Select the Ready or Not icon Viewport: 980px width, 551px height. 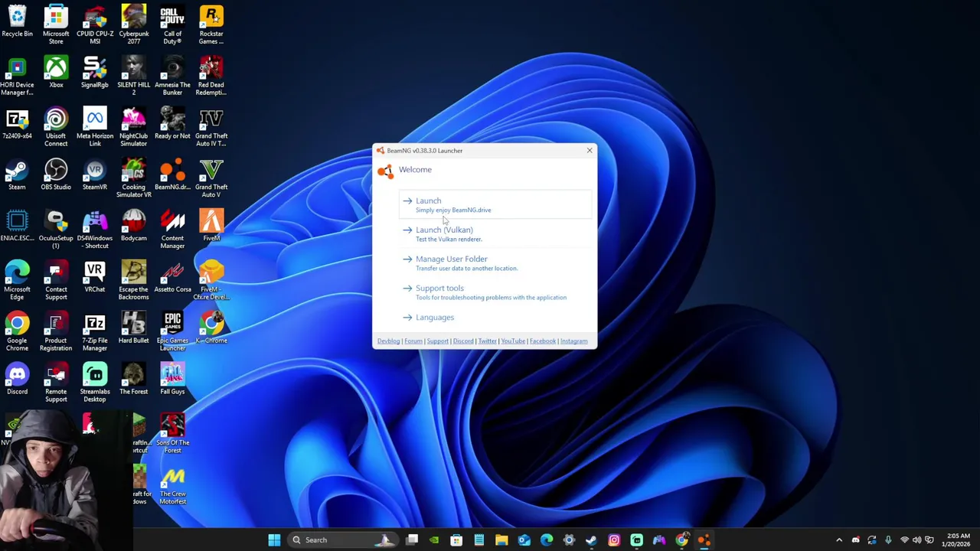[172, 124]
